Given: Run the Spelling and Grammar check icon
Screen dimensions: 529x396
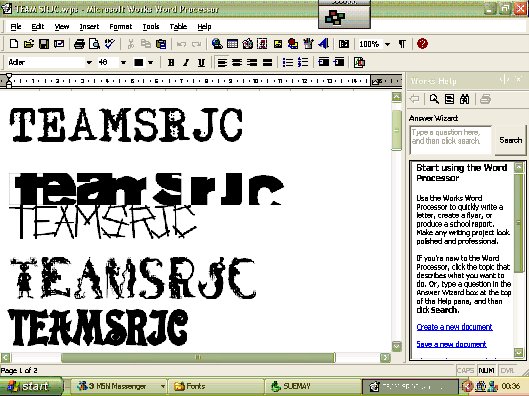Looking at the screenshot, I should tap(110, 44).
